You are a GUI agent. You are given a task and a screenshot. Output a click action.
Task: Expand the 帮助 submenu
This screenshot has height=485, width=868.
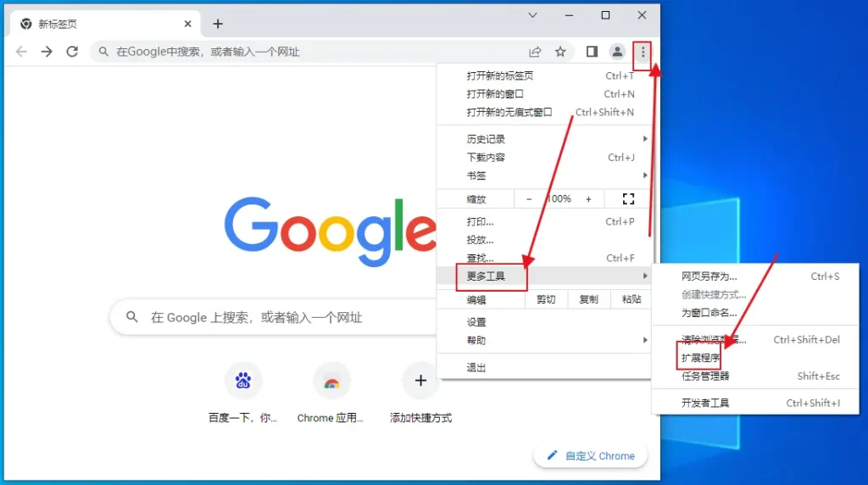pos(545,341)
